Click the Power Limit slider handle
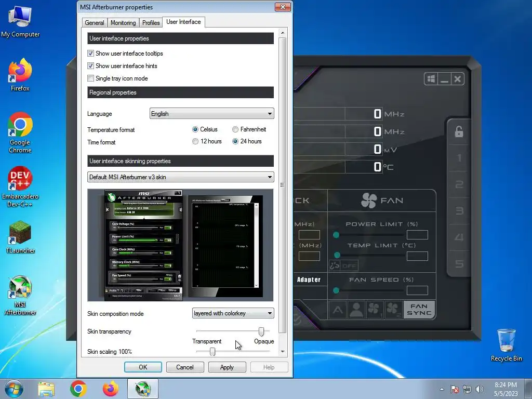Viewport: 532px width, 399px height. click(336, 235)
